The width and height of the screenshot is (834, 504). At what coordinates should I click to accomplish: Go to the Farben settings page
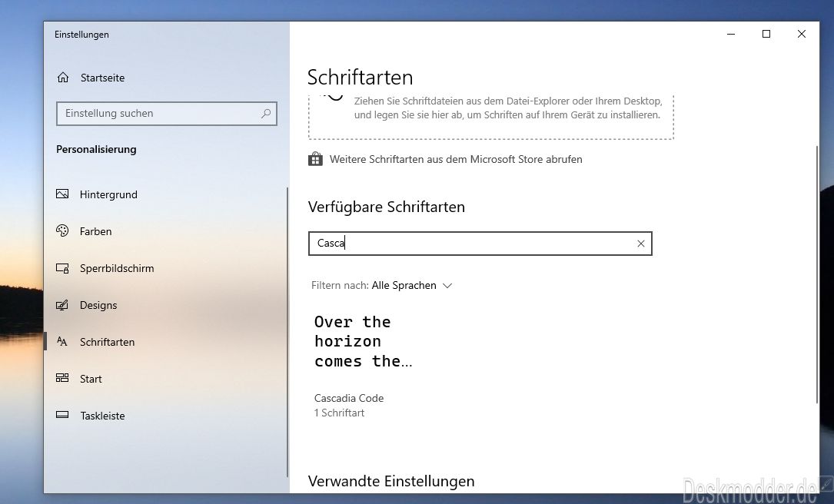click(x=96, y=231)
